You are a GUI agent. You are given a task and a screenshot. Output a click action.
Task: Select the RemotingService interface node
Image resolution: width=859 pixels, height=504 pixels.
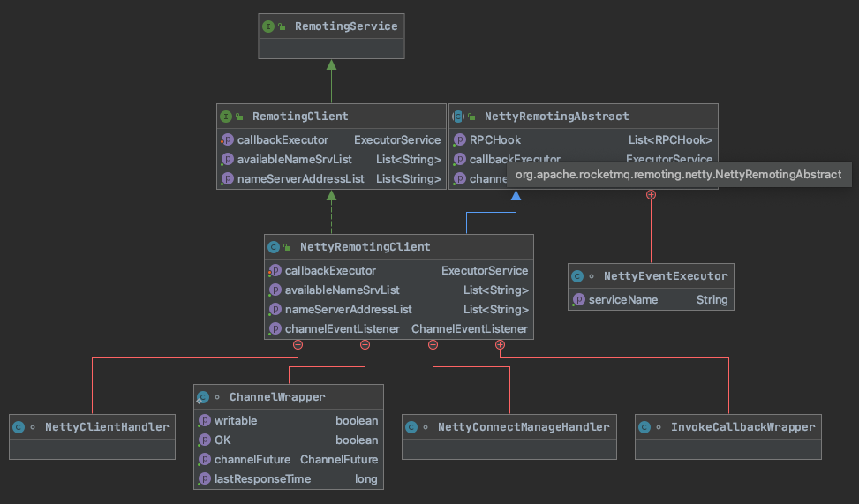pos(331,36)
